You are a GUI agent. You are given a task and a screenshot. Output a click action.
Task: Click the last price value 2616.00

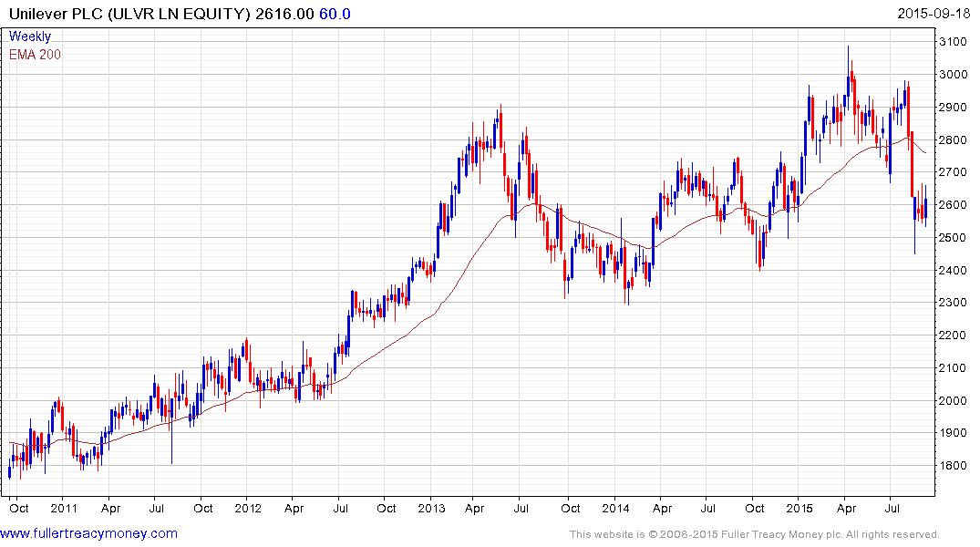(x=284, y=14)
